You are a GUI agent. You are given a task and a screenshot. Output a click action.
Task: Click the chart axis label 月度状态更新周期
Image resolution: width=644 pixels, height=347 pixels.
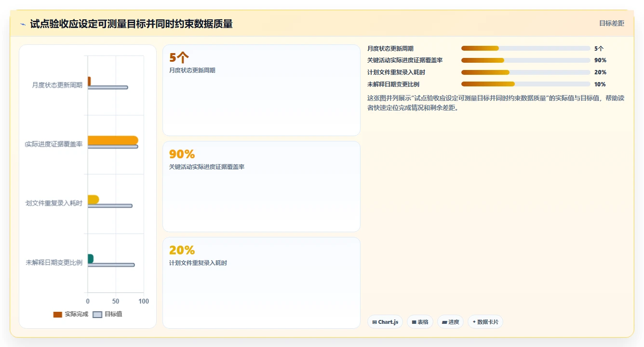coord(57,85)
